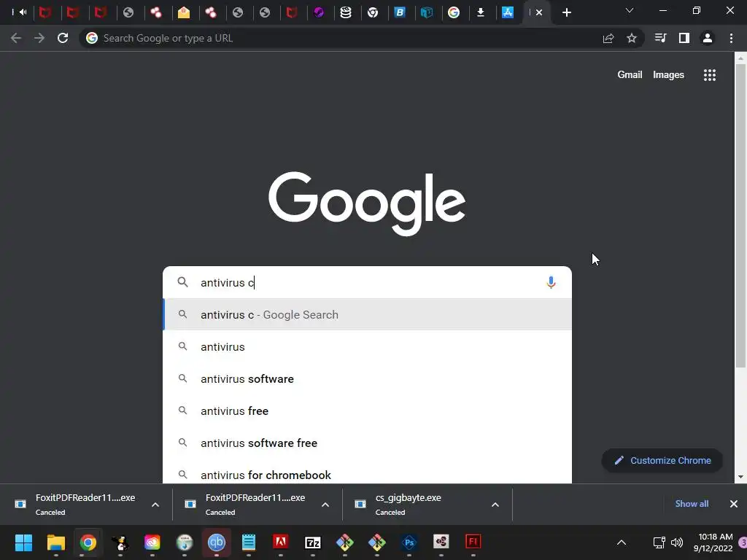This screenshot has height=560, width=747.
Task: Bookmark this tab with the star icon
Action: [x=632, y=38]
